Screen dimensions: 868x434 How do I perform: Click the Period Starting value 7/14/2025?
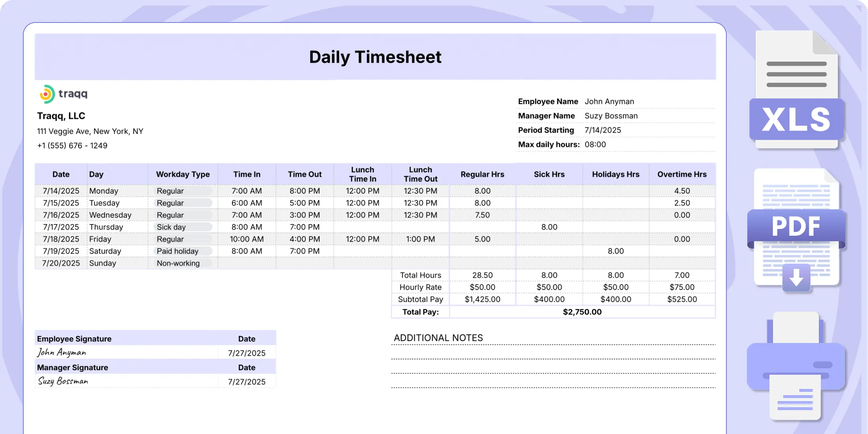tap(602, 130)
